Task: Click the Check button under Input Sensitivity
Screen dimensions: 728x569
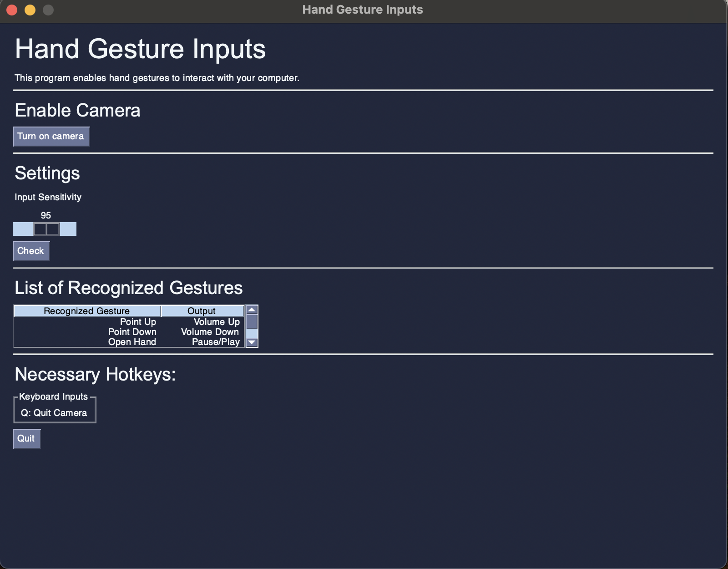Action: (31, 251)
